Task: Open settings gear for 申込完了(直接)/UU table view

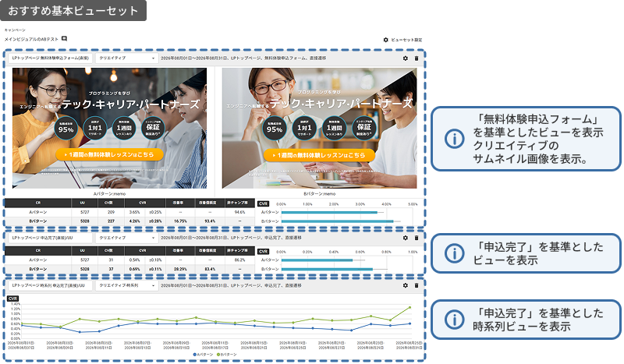Action: coord(405,238)
